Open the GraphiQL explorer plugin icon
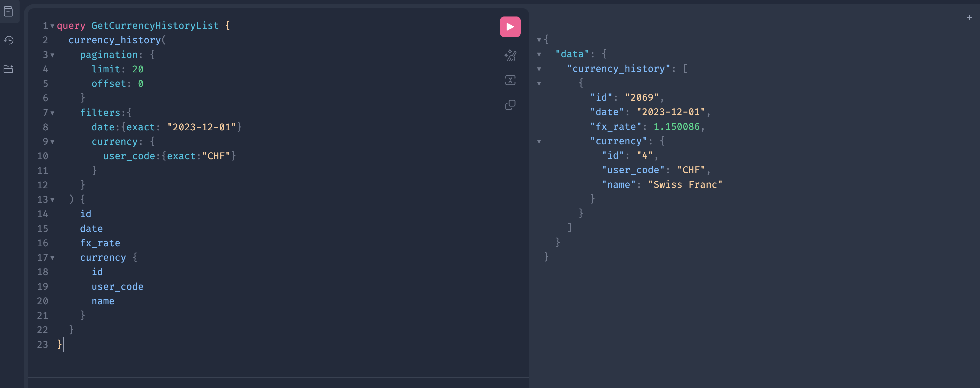980x388 pixels. point(8,69)
